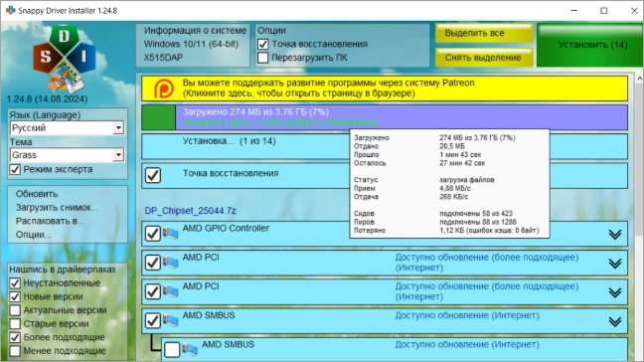The image size is (644, 362).
Task: Click the Выделить все button
Action: pos(484,33)
